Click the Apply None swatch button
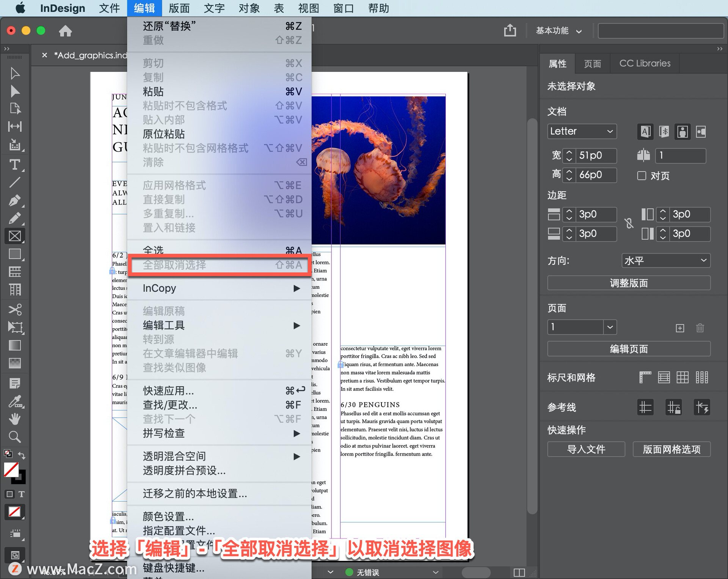 [14, 512]
